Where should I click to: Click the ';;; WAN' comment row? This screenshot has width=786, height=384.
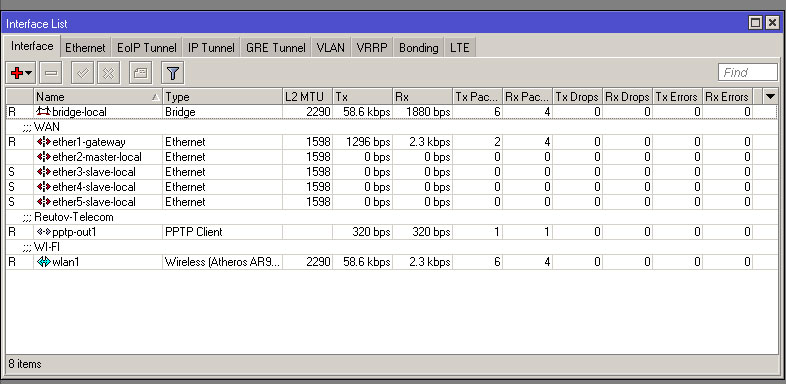click(x=391, y=127)
